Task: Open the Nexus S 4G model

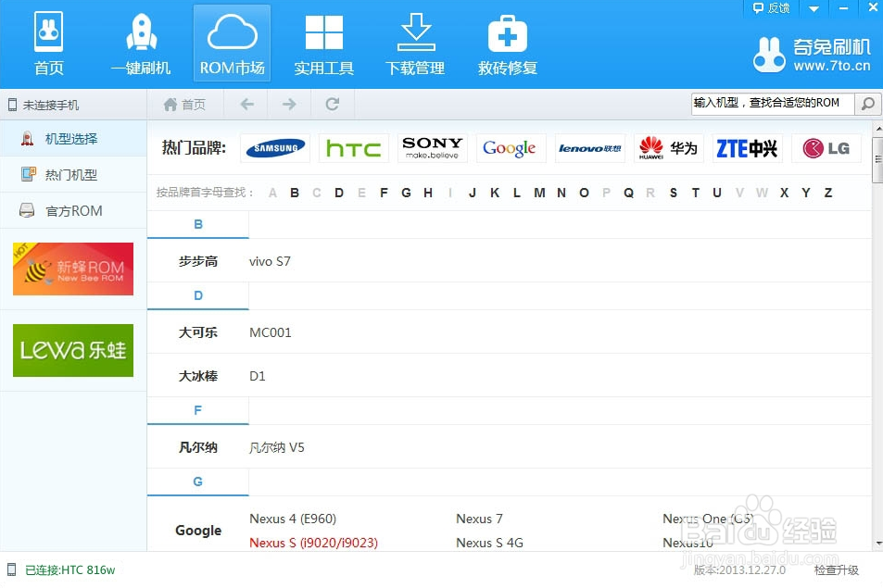Action: tap(489, 543)
